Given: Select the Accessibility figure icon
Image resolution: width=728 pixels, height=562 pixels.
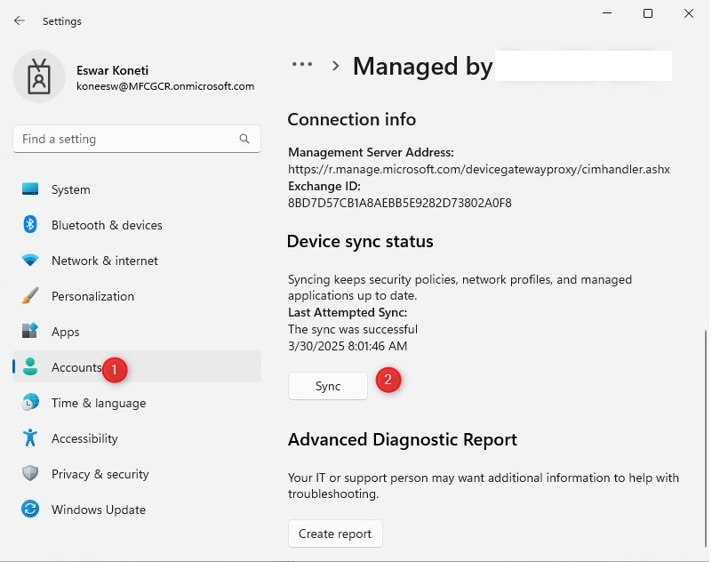Looking at the screenshot, I should (x=30, y=438).
